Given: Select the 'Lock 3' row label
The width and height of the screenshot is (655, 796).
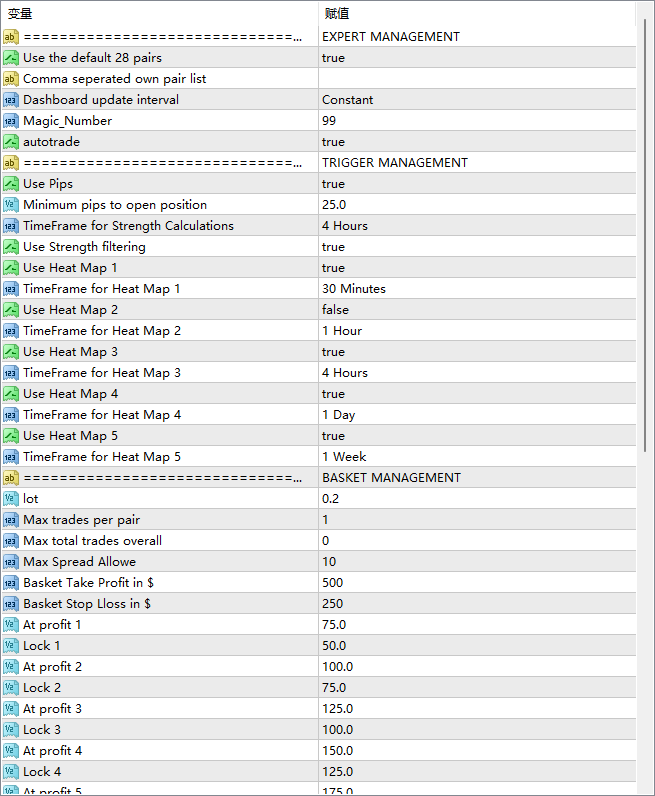Looking at the screenshot, I should tap(42, 729).
